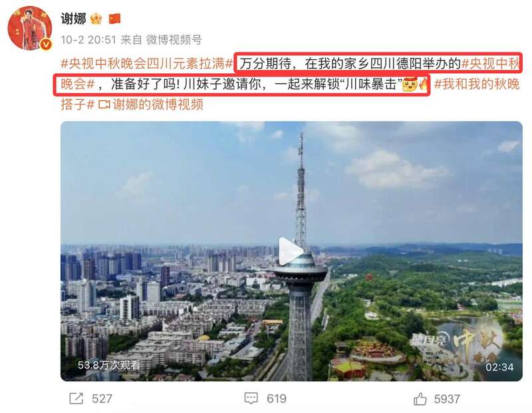Click the video camera icon before 谢娜的微博视频

coord(104,104)
